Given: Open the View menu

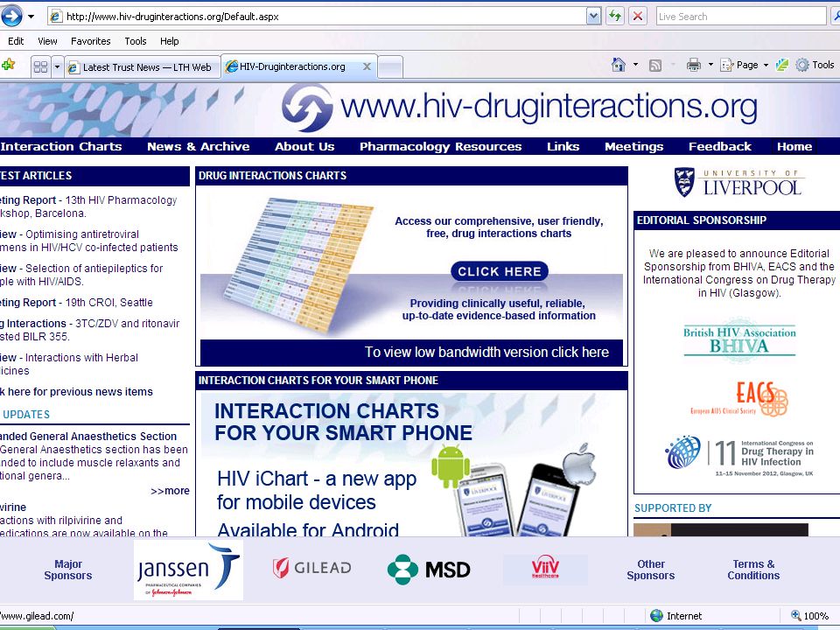Looking at the screenshot, I should coord(47,41).
